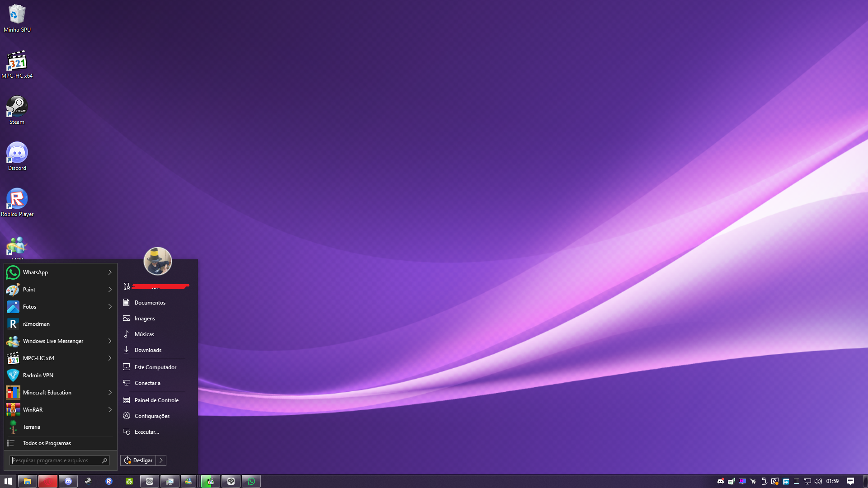Open the Action Center notification icon
Image resolution: width=868 pixels, height=488 pixels.
pos(850,481)
